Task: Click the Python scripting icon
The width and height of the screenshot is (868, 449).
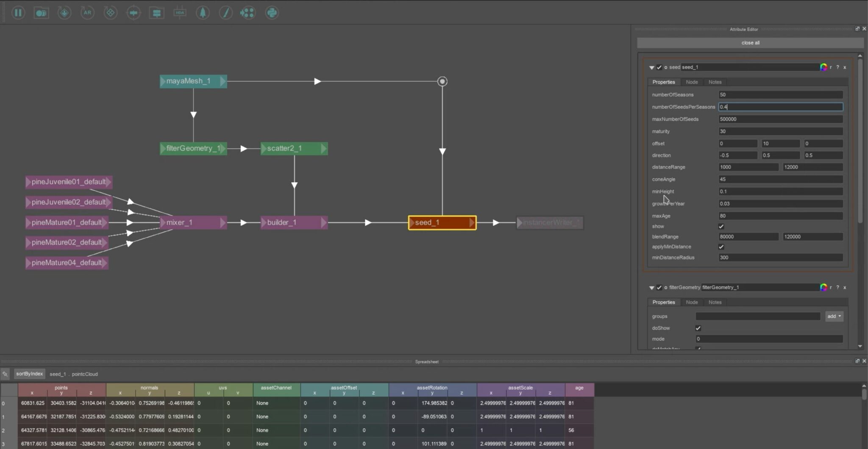Action: coord(272,13)
